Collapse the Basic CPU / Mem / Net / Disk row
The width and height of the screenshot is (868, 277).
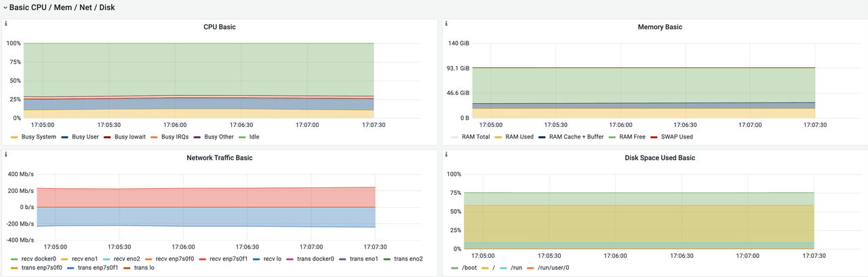tap(5, 7)
